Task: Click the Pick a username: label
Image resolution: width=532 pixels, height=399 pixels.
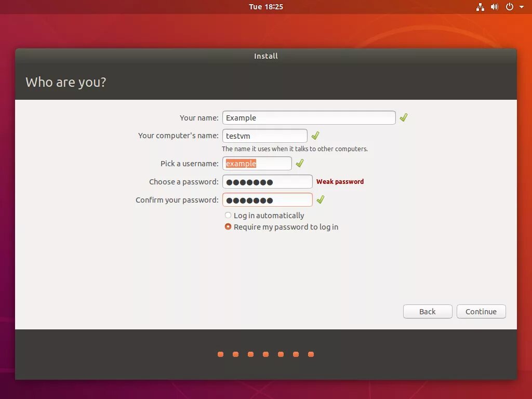Action: pyautogui.click(x=190, y=164)
